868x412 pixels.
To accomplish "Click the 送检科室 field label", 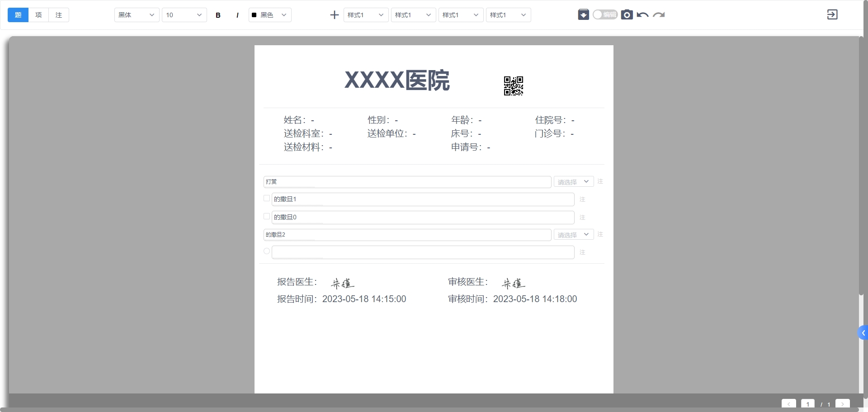I will [x=304, y=133].
